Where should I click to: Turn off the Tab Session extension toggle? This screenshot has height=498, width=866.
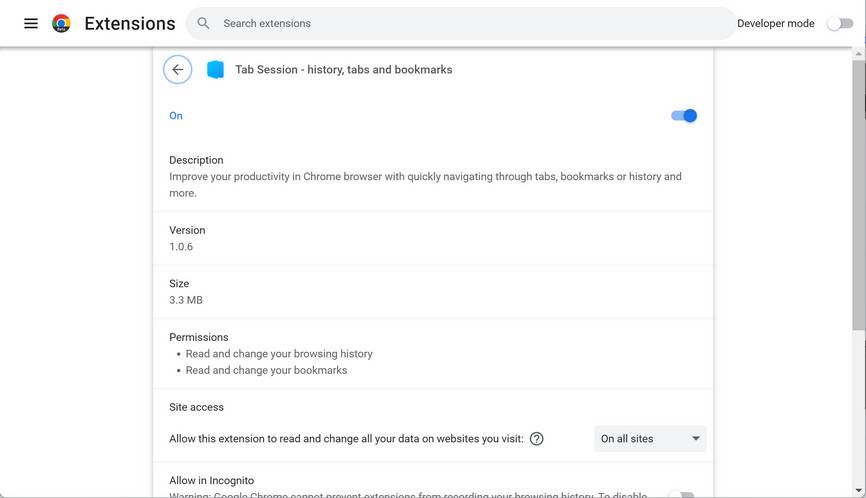684,116
